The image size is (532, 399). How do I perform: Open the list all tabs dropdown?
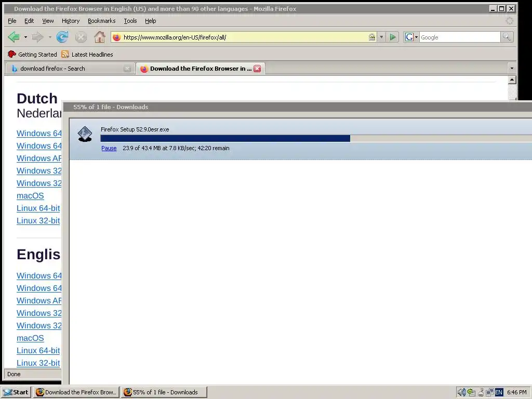pyautogui.click(x=512, y=69)
